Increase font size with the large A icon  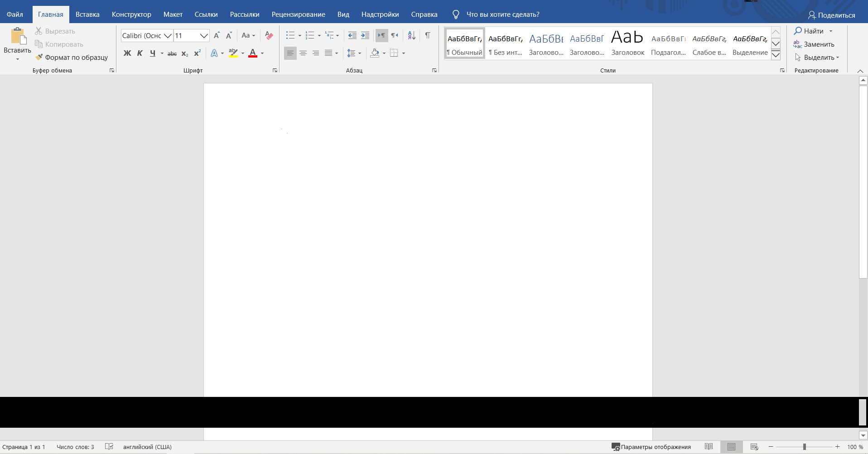pyautogui.click(x=217, y=35)
